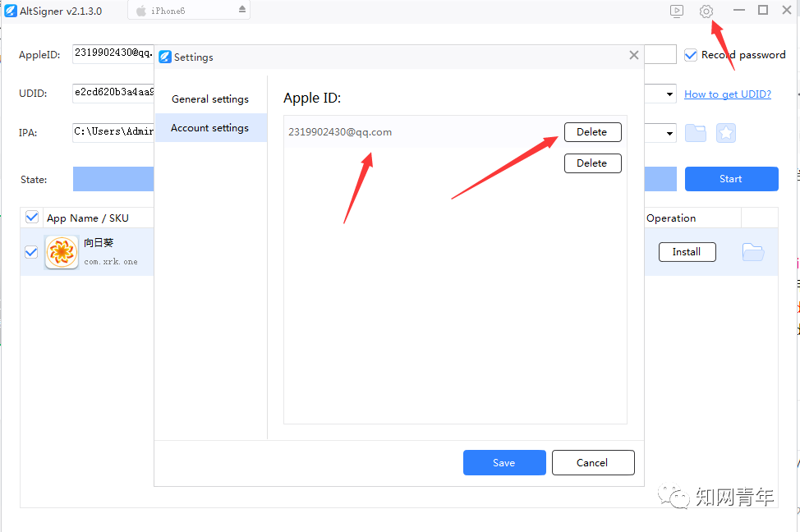
Task: Expand the UDID dropdown arrow
Action: pos(669,94)
